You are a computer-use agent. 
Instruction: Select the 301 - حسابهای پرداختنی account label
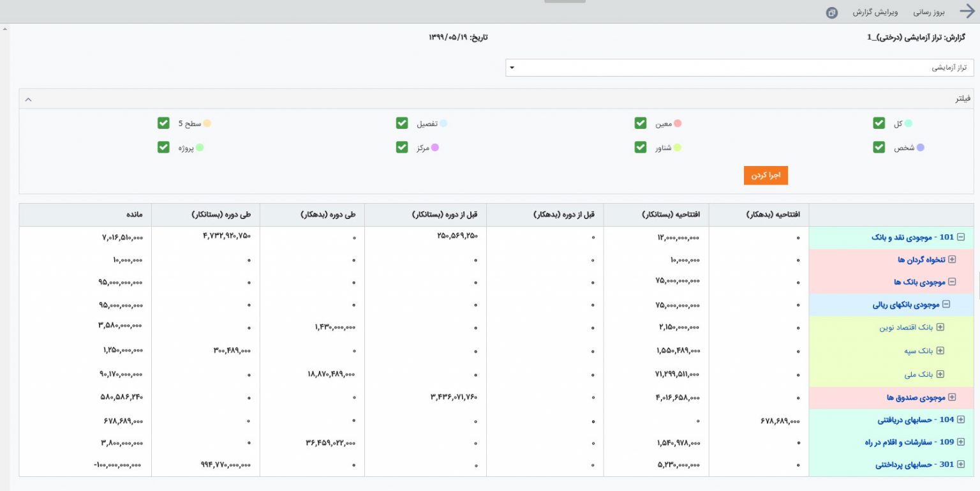point(914,464)
